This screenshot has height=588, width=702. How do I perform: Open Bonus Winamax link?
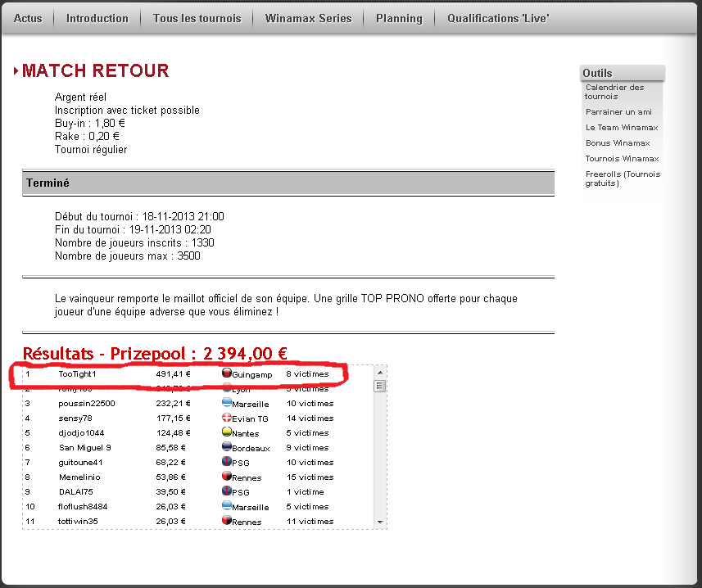click(x=618, y=143)
